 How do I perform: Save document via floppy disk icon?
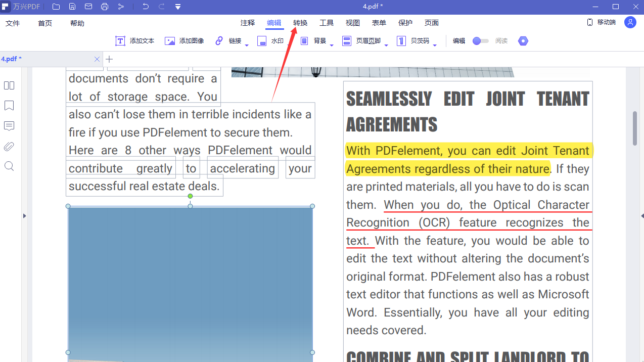tap(72, 7)
